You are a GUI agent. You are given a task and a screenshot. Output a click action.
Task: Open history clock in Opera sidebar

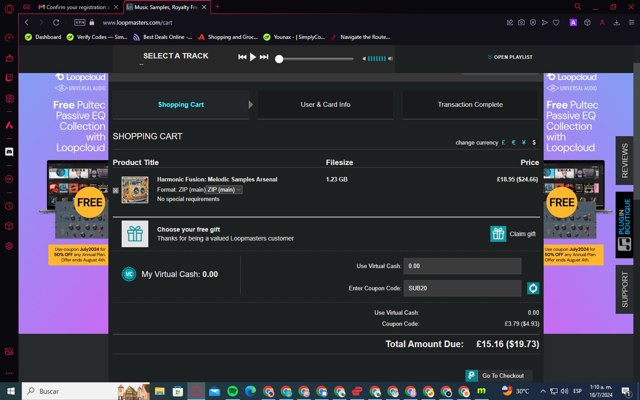click(9, 206)
